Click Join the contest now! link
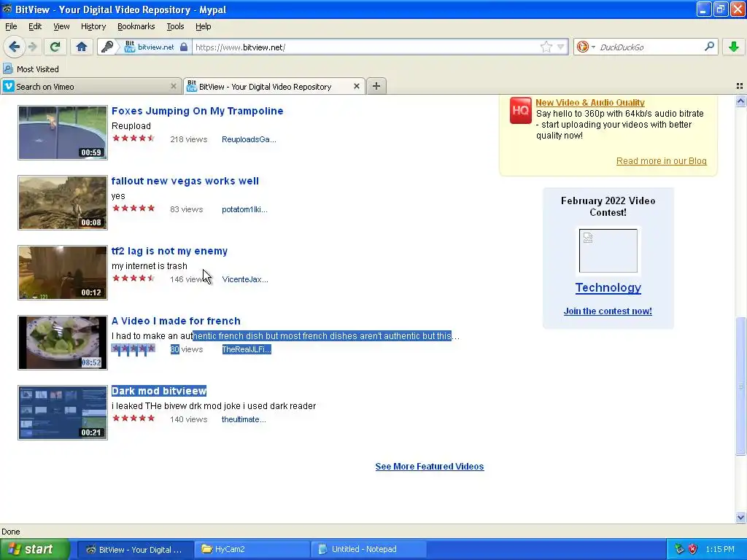The width and height of the screenshot is (747, 560). (608, 311)
